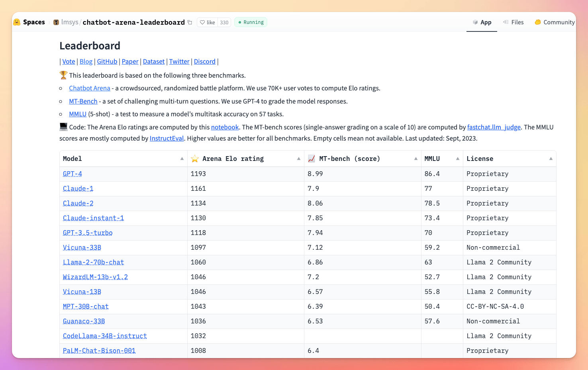Click the lmsys avatar icon
This screenshot has width=588, height=370.
click(56, 22)
